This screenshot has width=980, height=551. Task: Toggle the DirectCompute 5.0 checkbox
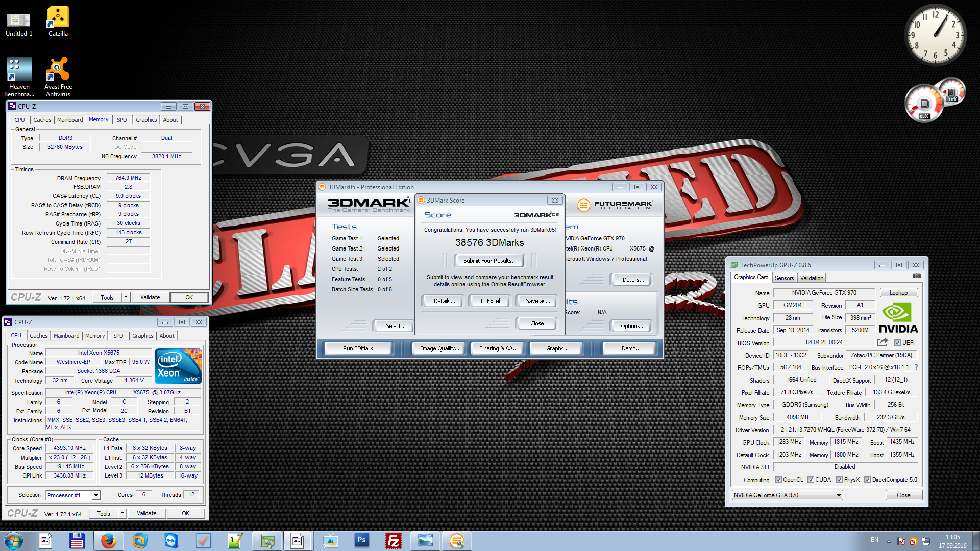click(x=867, y=480)
